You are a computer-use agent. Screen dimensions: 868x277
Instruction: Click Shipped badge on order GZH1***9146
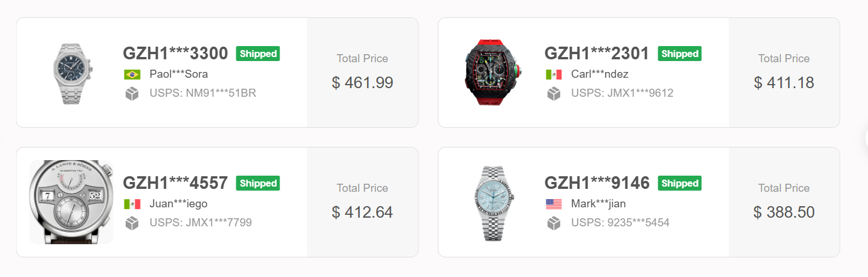(x=680, y=183)
